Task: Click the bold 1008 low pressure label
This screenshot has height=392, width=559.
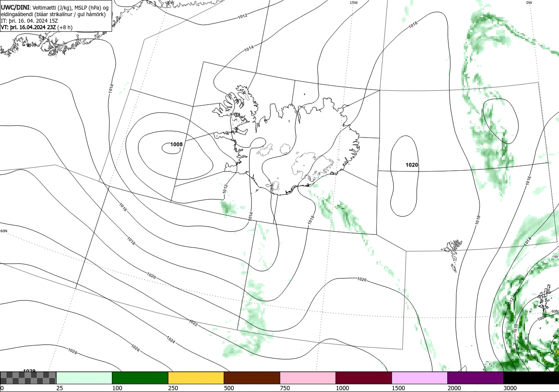Action: coord(176,144)
